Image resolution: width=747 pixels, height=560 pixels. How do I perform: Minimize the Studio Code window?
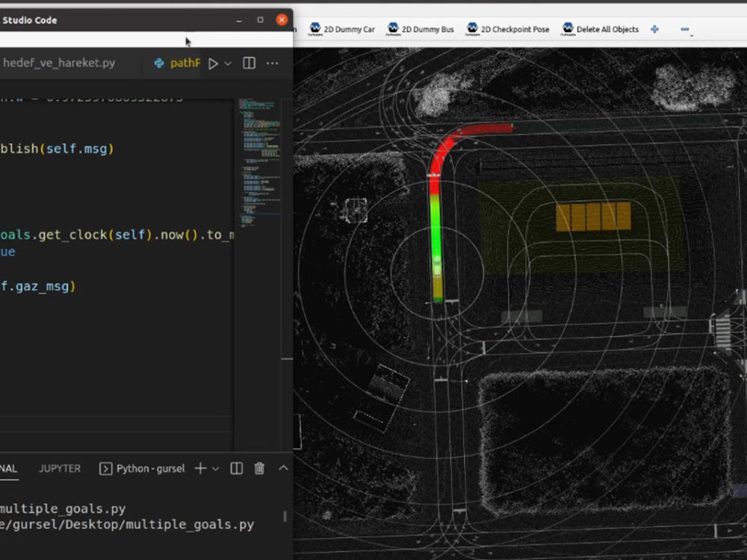point(239,20)
